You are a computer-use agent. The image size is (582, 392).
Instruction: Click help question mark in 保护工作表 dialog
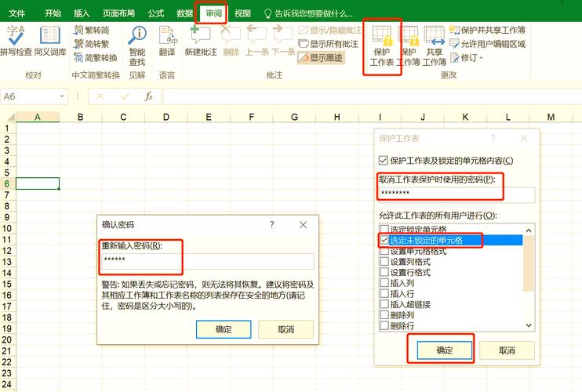493,138
